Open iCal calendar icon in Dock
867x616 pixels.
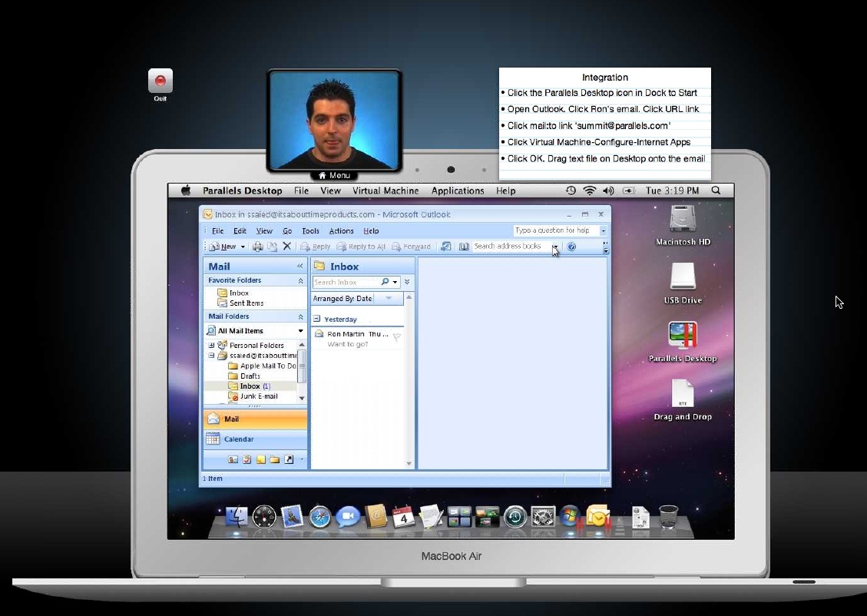(403, 517)
